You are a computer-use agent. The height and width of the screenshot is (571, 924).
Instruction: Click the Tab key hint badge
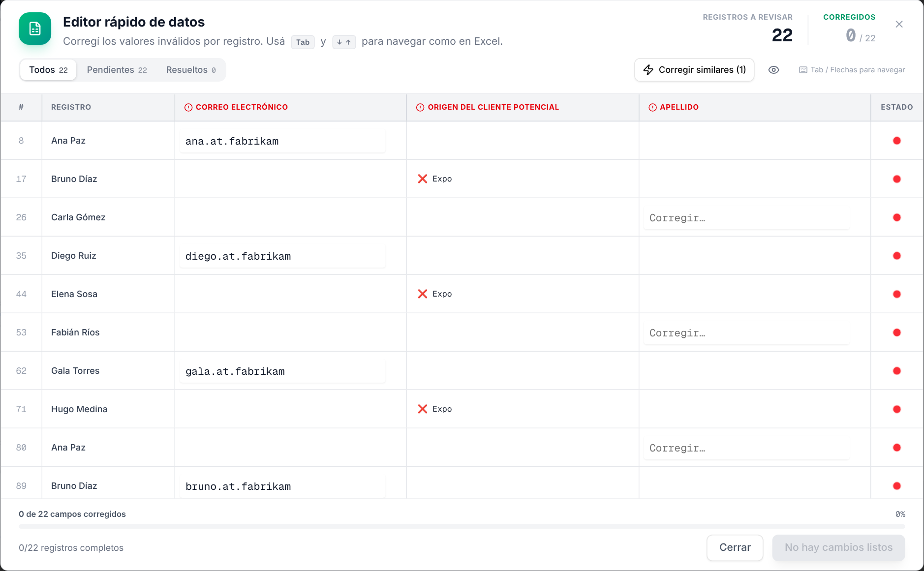click(303, 42)
